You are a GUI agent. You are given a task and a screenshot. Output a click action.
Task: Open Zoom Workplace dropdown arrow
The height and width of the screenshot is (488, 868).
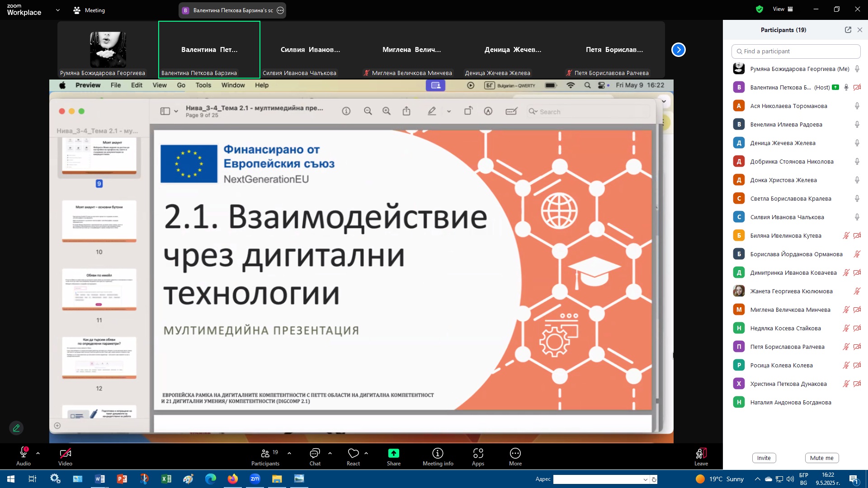point(58,10)
